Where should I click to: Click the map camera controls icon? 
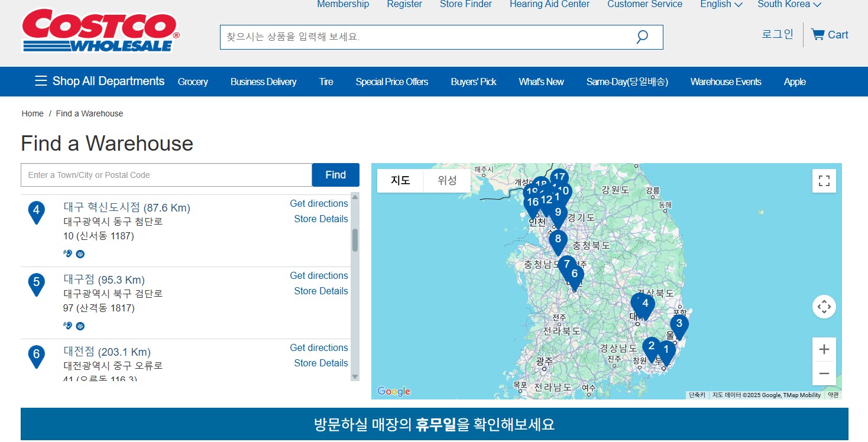pos(824,307)
